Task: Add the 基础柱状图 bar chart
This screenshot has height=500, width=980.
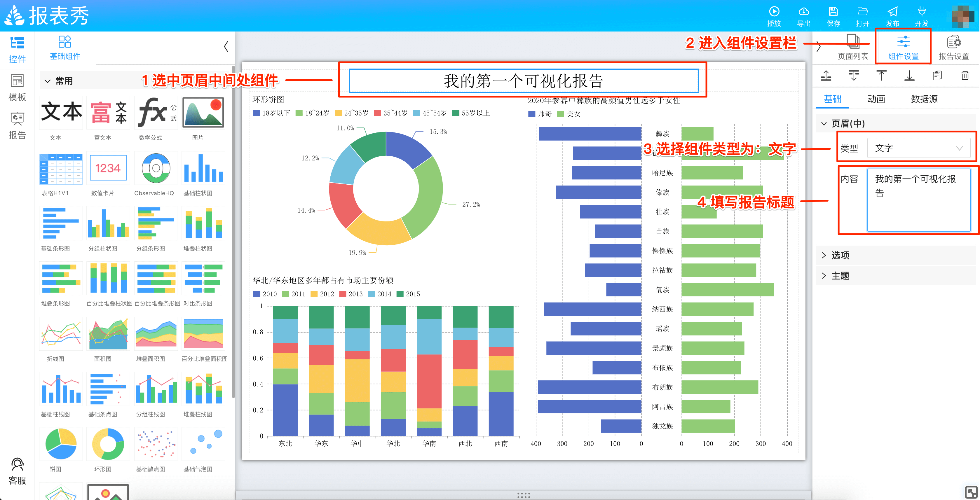Action: (x=203, y=168)
